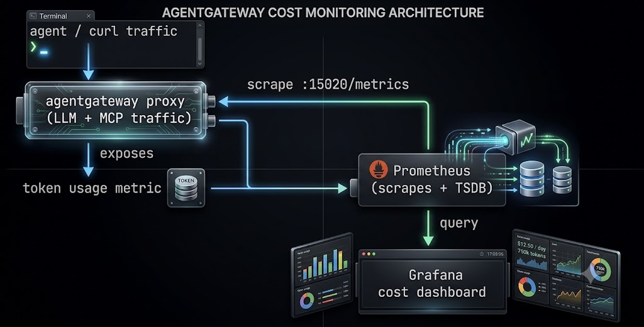Select the Terminal tab label
This screenshot has width=644, height=327.
pos(53,16)
